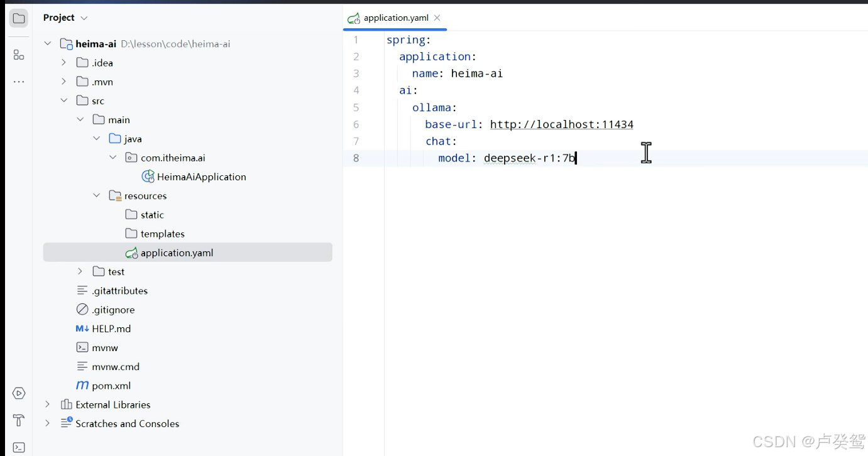The width and height of the screenshot is (868, 456).
Task: Click the 'ollama:' key on line 5
Action: (x=435, y=107)
